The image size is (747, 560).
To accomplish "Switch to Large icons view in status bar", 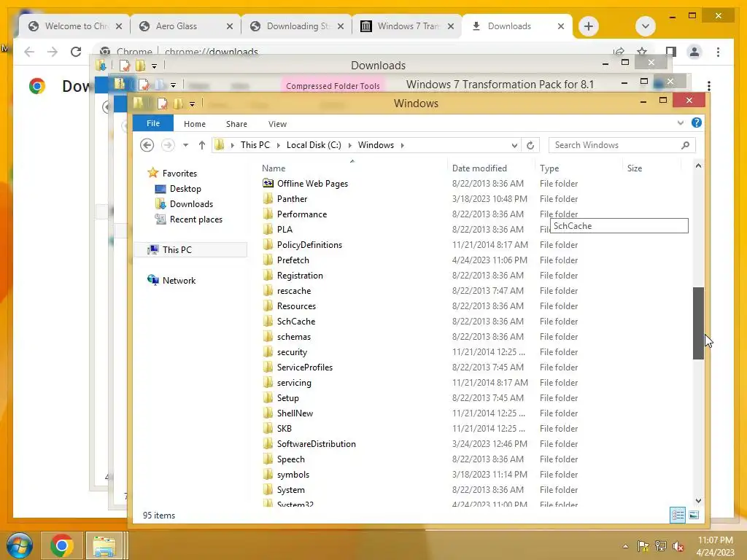I will click(x=694, y=515).
